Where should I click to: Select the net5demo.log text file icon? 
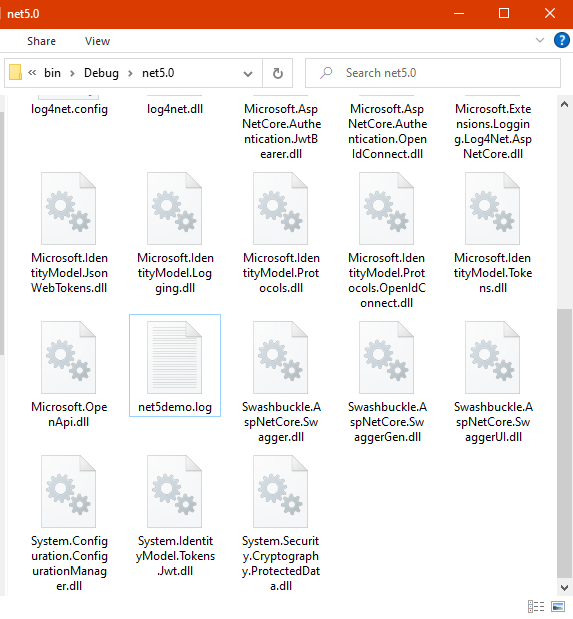(175, 357)
